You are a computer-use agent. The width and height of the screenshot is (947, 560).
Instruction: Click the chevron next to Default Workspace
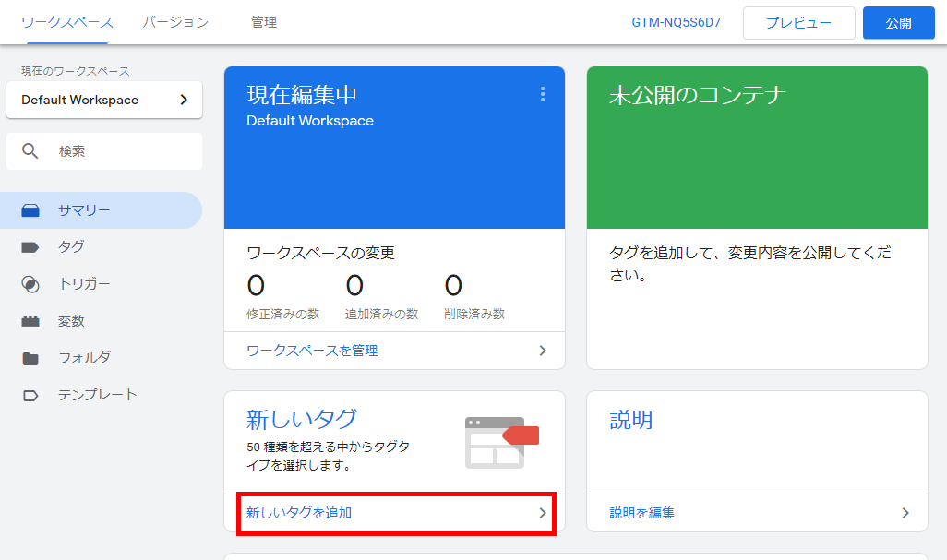[x=184, y=100]
